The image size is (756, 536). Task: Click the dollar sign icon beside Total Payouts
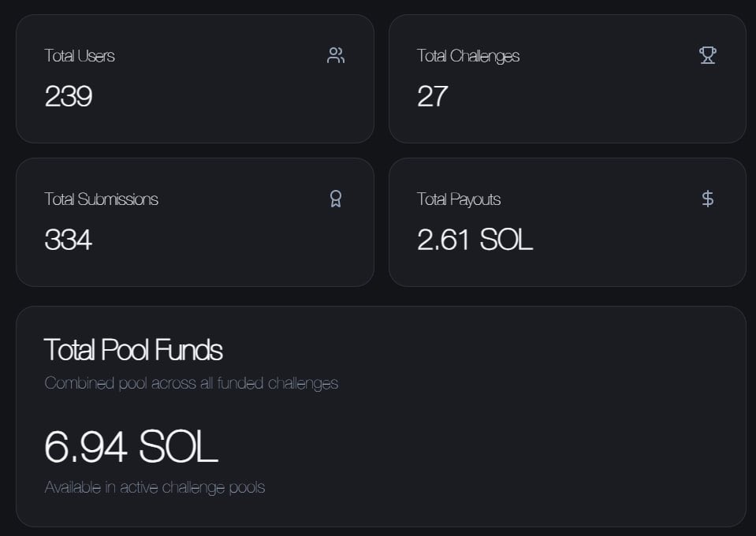[x=708, y=199]
